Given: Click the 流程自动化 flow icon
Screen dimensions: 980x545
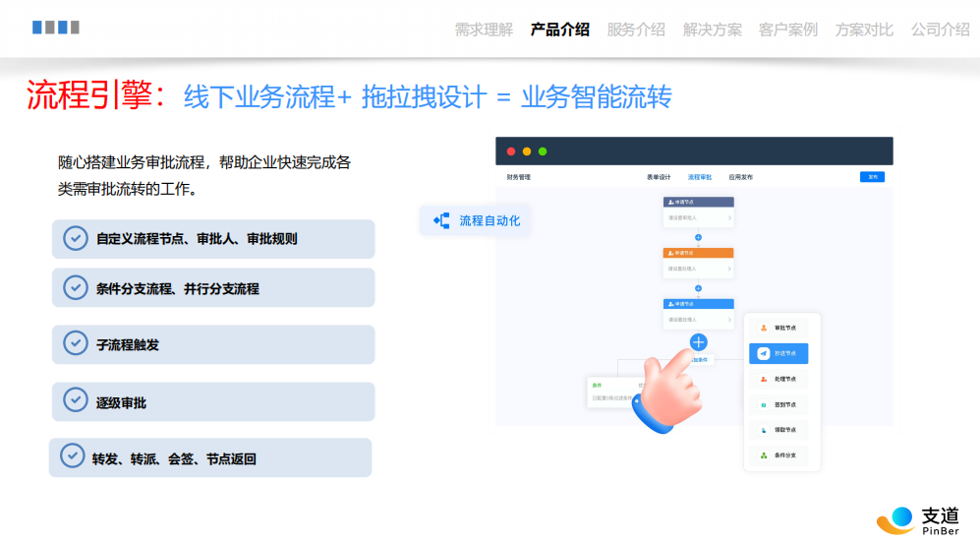Looking at the screenshot, I should coord(441,220).
